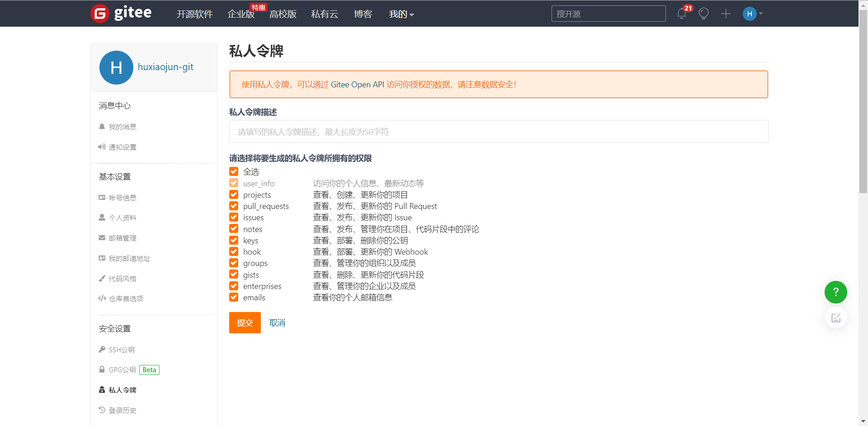This screenshot has width=868, height=426.
Task: Click icon beside 私人令牌 sidebar item
Action: (x=102, y=390)
